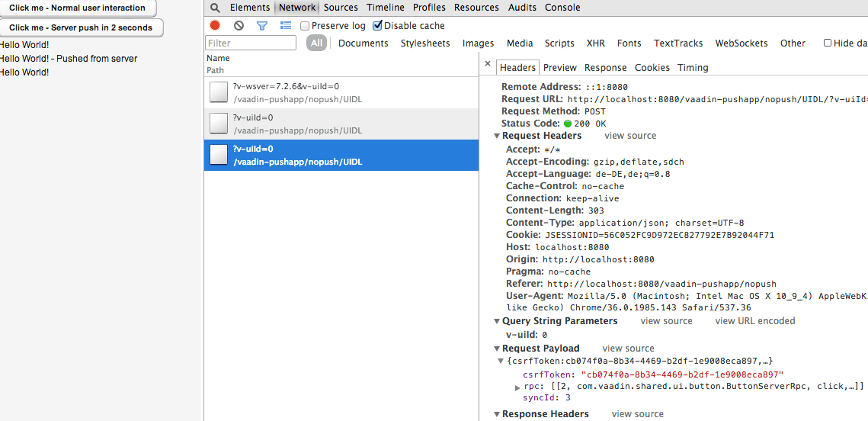Image resolution: width=868 pixels, height=421 pixels.
Task: Select the highlighted third ?v-uiId=0 request
Action: point(341,155)
